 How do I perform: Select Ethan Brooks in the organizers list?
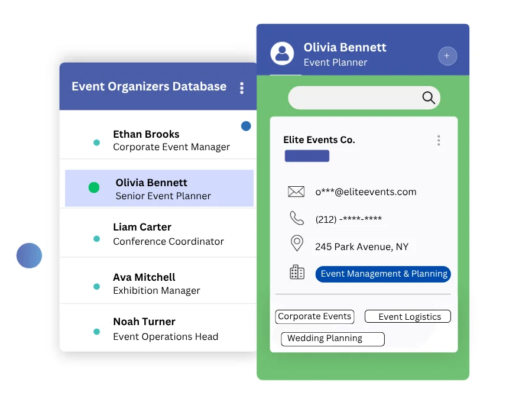[x=158, y=135]
